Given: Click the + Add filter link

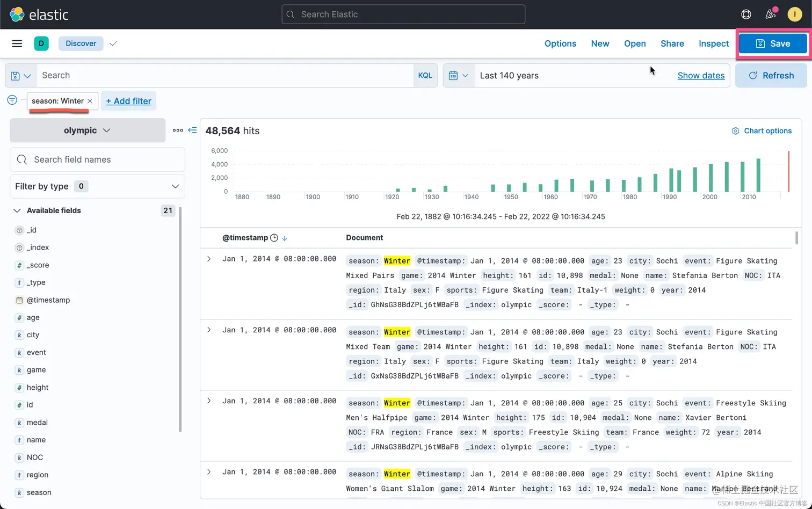Looking at the screenshot, I should coord(128,101).
